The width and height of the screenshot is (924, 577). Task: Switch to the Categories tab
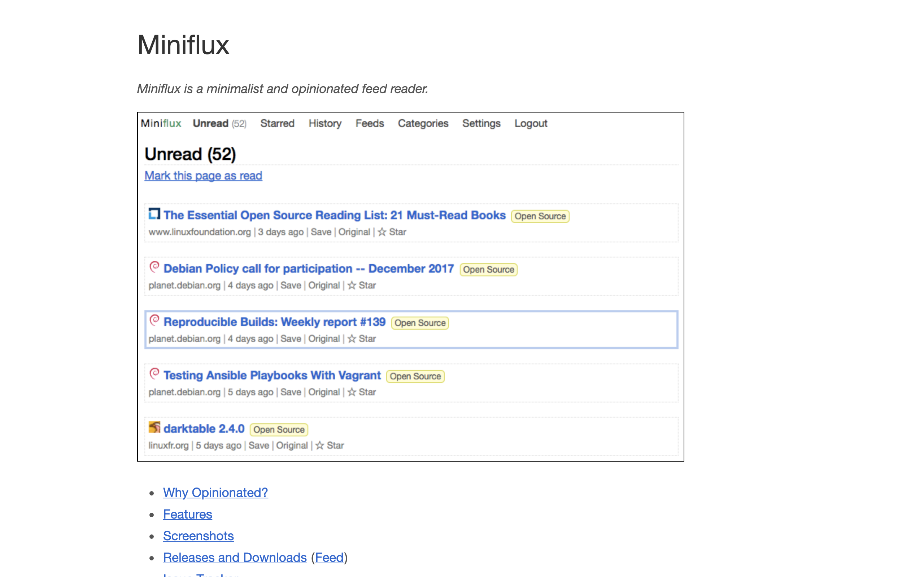coord(423,123)
